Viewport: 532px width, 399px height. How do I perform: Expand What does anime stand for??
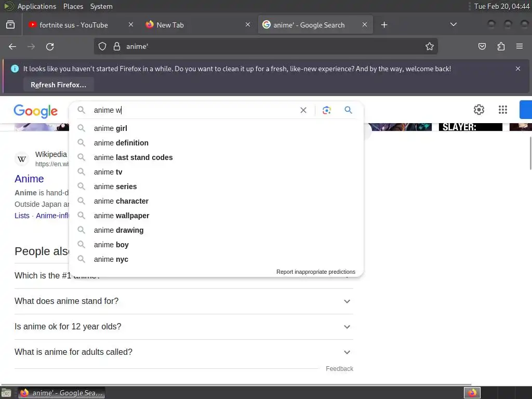coord(183,301)
